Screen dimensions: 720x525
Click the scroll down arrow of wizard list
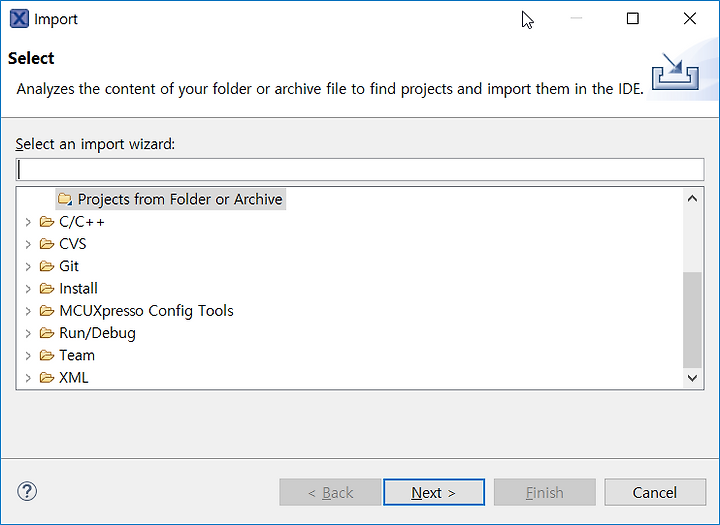coord(692,378)
